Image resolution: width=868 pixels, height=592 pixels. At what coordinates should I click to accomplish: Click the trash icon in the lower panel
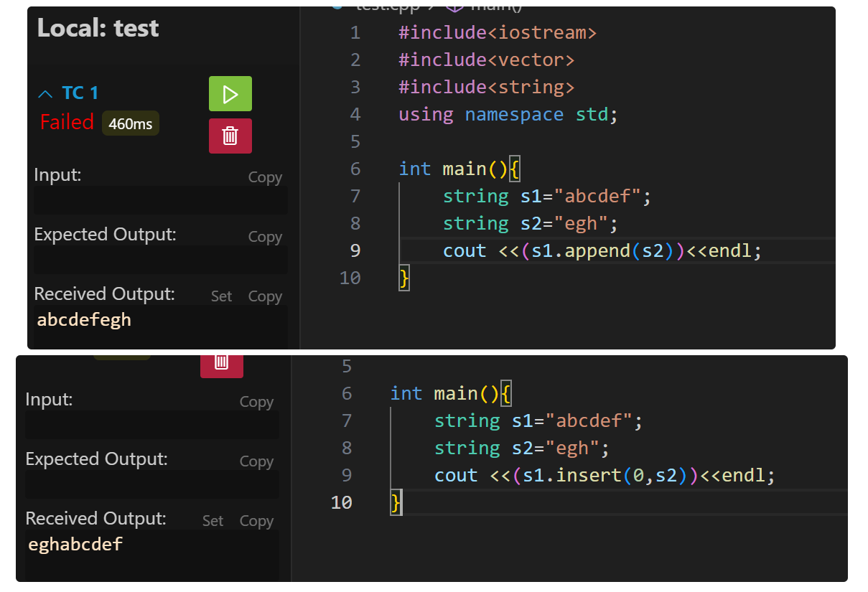point(221,363)
